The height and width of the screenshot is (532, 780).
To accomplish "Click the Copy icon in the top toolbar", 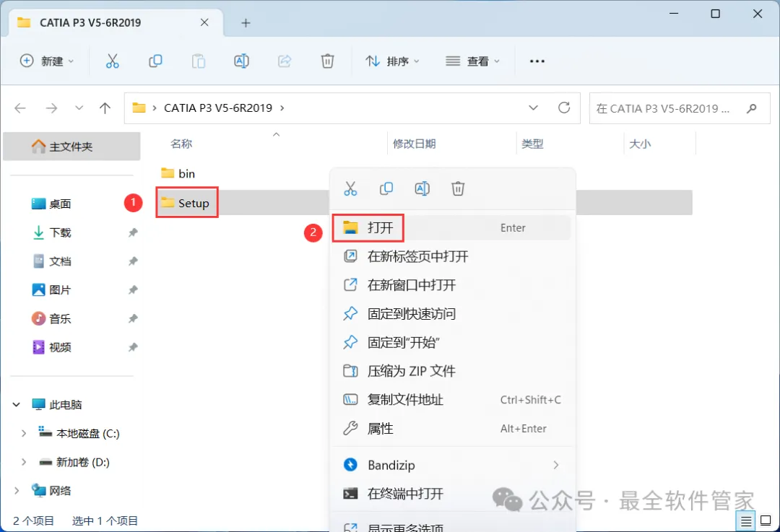I will click(x=156, y=61).
